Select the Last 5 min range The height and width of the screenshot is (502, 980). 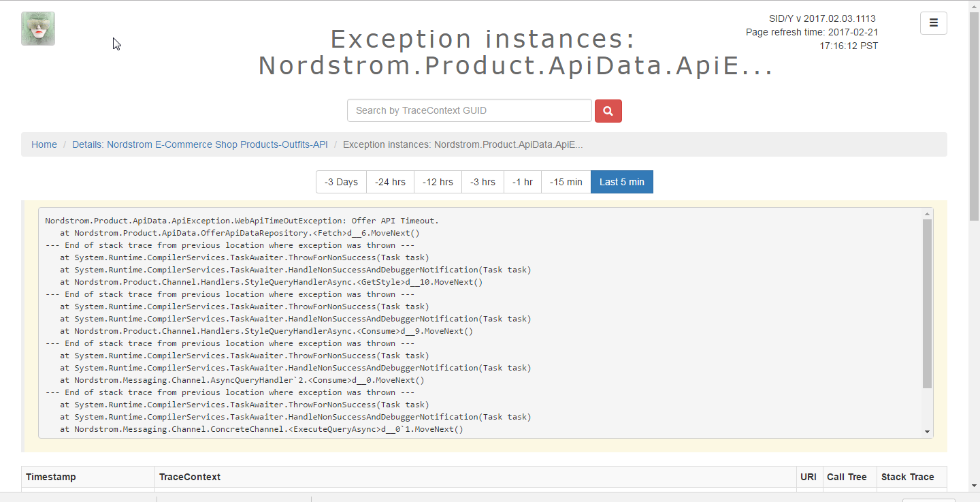pyautogui.click(x=622, y=182)
